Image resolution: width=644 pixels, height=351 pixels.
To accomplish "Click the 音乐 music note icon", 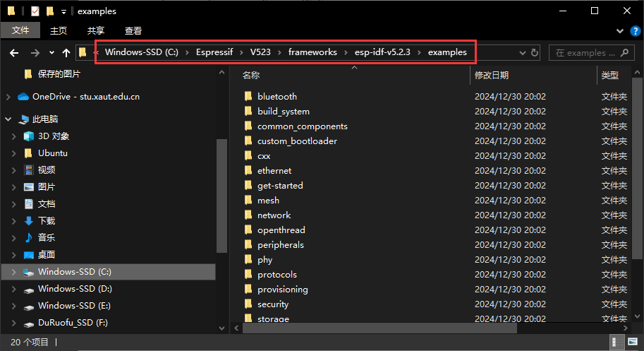I will 28,238.
